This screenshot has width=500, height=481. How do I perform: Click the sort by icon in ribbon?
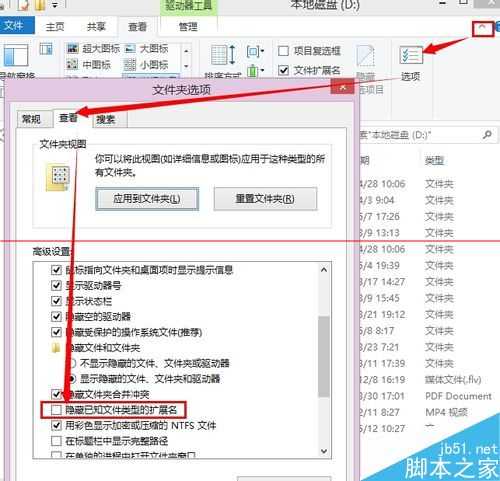[x=224, y=55]
